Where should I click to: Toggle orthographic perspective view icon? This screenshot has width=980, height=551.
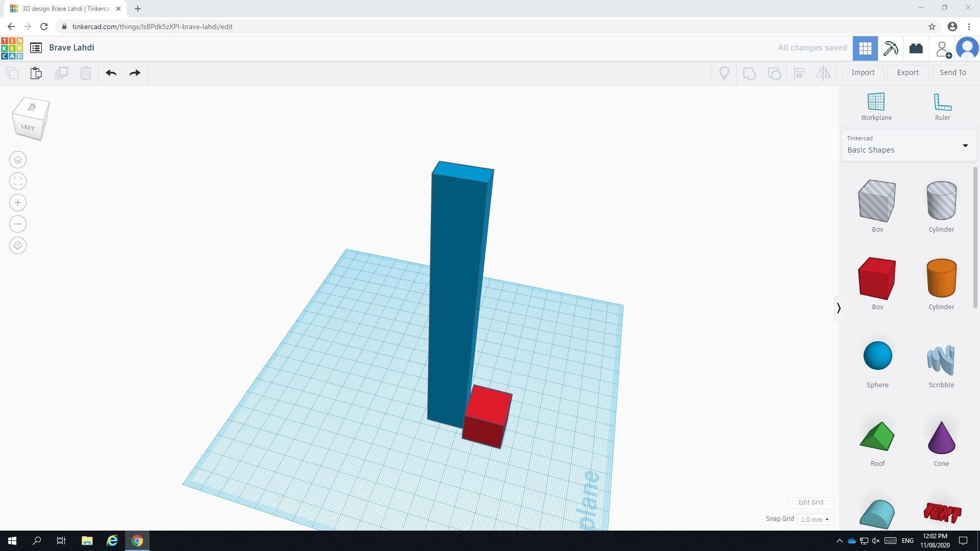point(18,246)
